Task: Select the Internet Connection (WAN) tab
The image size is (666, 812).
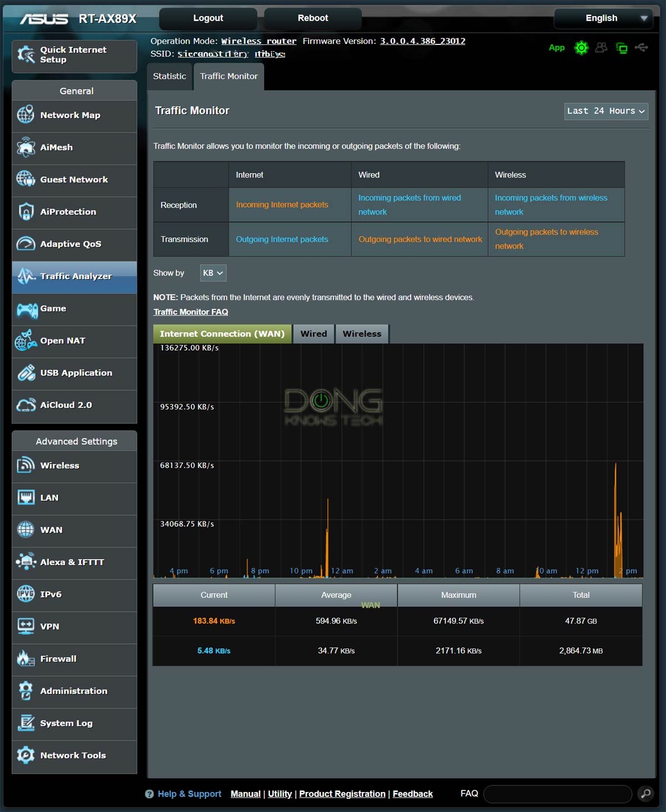Action: (222, 334)
